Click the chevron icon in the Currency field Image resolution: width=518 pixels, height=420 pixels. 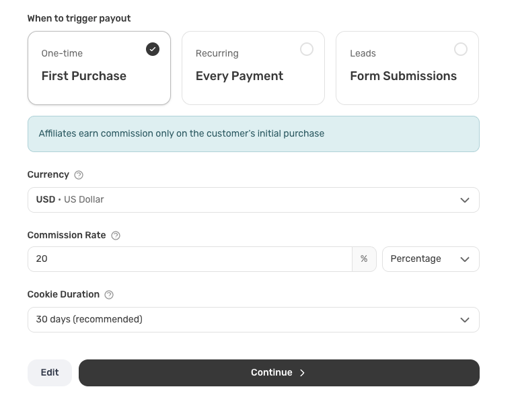pyautogui.click(x=464, y=200)
